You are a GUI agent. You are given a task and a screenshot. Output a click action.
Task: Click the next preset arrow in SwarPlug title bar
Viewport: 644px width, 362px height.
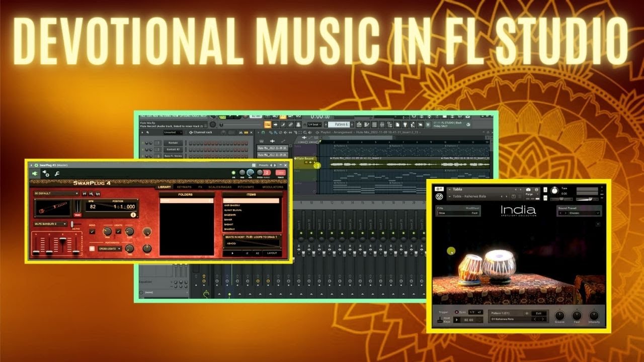275,165
